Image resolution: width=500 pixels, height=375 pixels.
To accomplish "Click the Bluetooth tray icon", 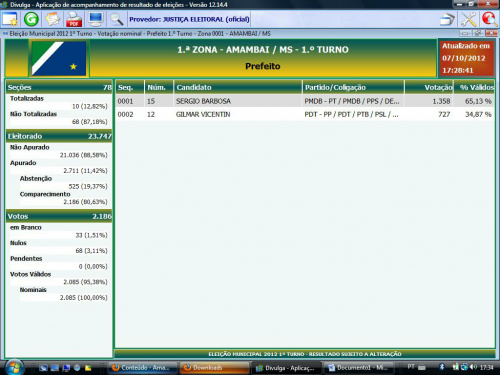I will pos(442,367).
